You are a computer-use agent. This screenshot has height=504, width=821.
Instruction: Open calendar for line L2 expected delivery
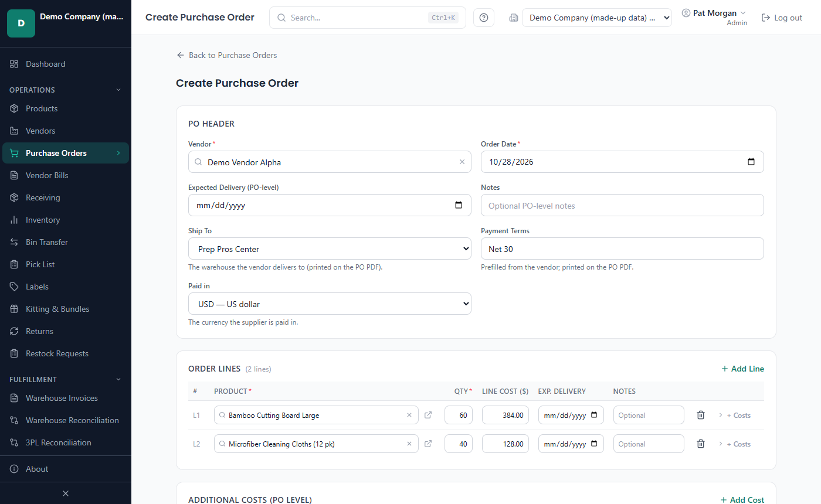pos(594,444)
